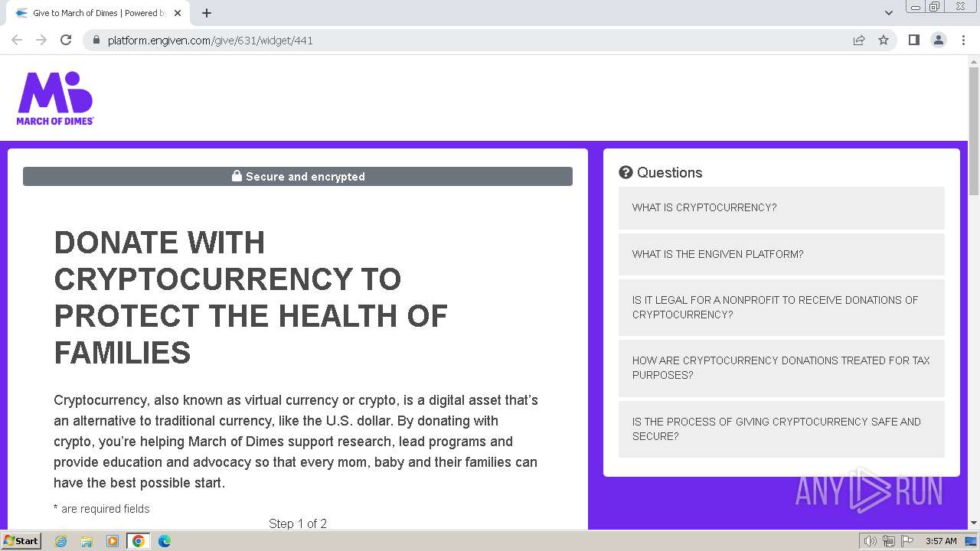Open the Windows Start menu
Image resolution: width=980 pixels, height=551 pixels.
[21, 540]
